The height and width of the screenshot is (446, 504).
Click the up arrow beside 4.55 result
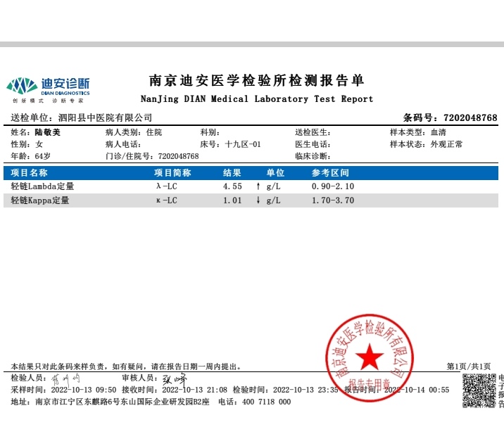tap(258, 186)
